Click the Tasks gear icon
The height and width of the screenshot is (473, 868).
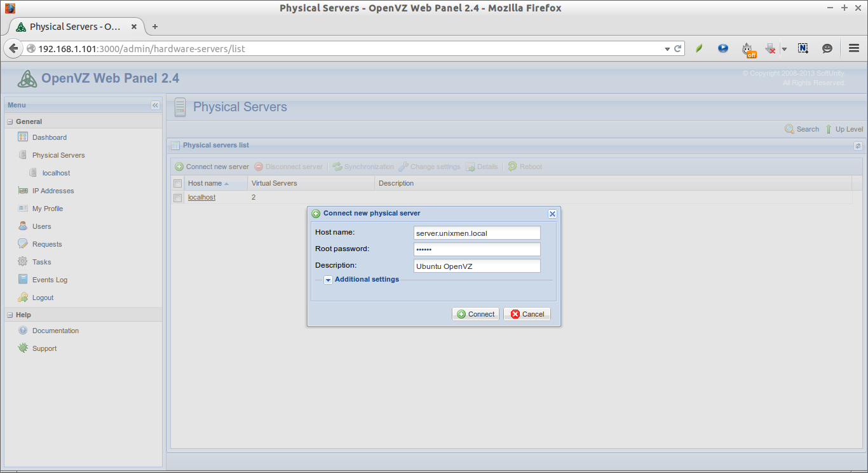[x=23, y=262]
